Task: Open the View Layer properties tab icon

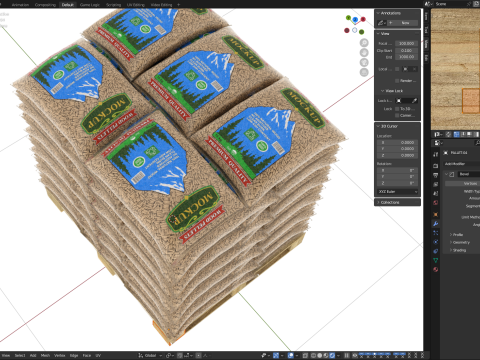Action: tap(436, 184)
